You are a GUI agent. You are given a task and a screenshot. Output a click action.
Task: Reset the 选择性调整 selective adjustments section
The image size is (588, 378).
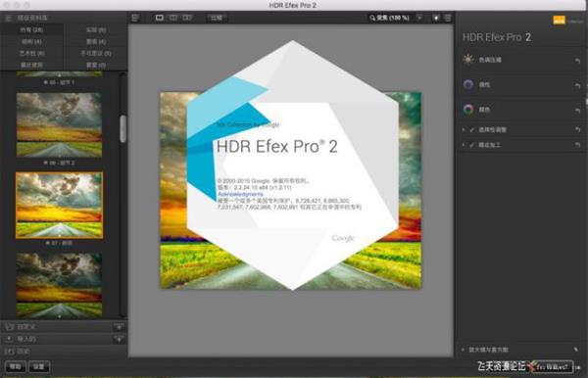pyautogui.click(x=577, y=129)
